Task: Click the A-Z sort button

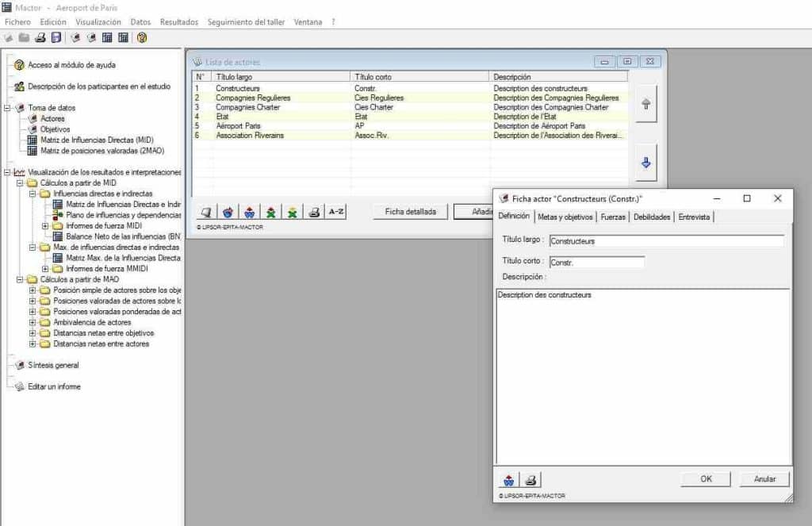Action: 335,212
